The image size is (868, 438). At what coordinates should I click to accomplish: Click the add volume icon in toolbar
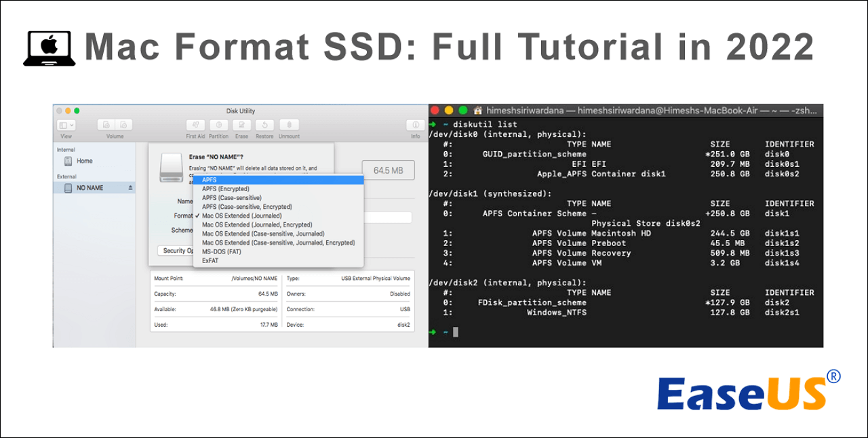click(x=105, y=125)
